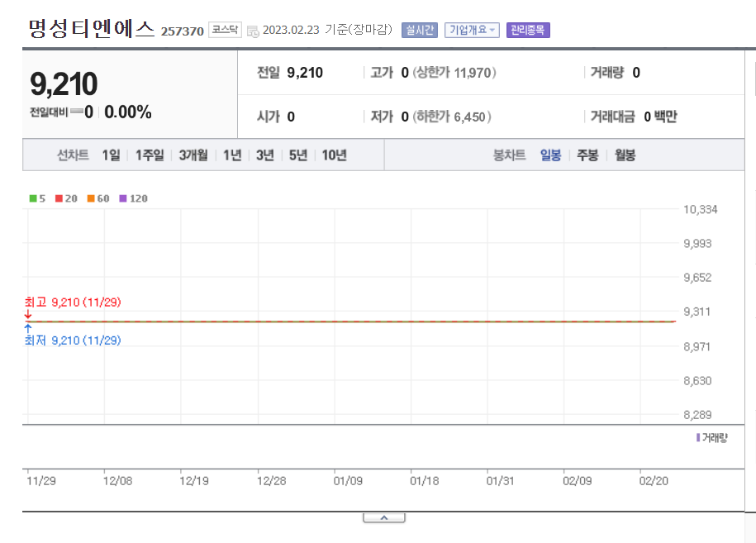The height and width of the screenshot is (543, 756).
Task: Select the 10년 line chart period
Action: coord(334,155)
